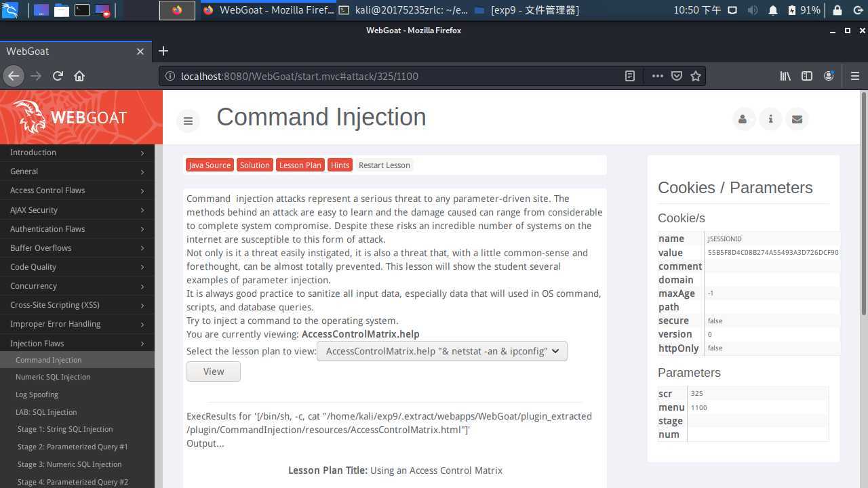Expand Authentication Flaws category

pos(77,229)
